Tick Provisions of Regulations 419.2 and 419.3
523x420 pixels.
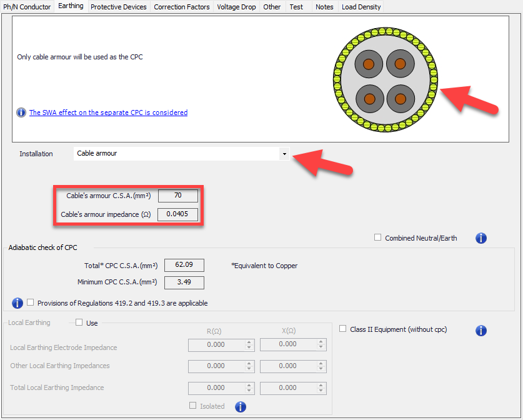click(31, 303)
